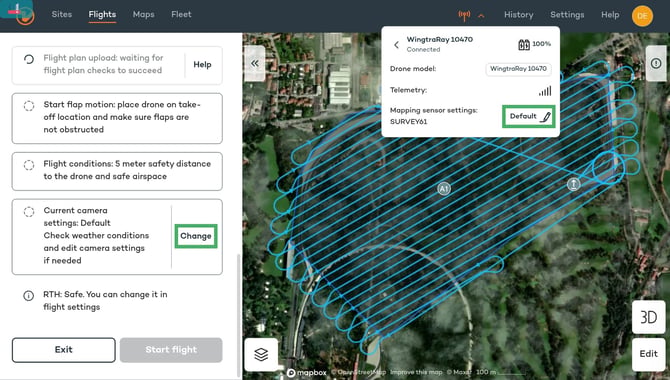Check the Flight conditions step circle

tap(29, 165)
